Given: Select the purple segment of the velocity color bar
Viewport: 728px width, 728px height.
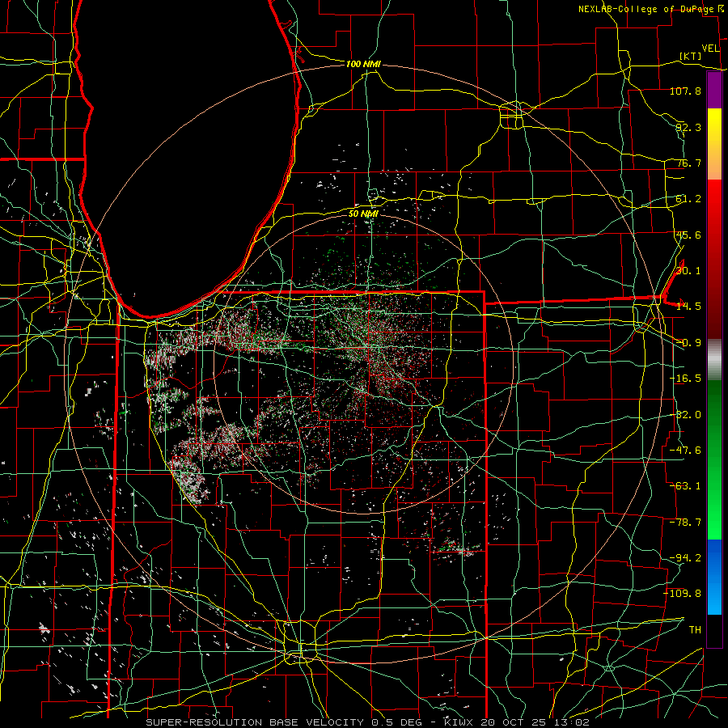Looking at the screenshot, I should (714, 90).
